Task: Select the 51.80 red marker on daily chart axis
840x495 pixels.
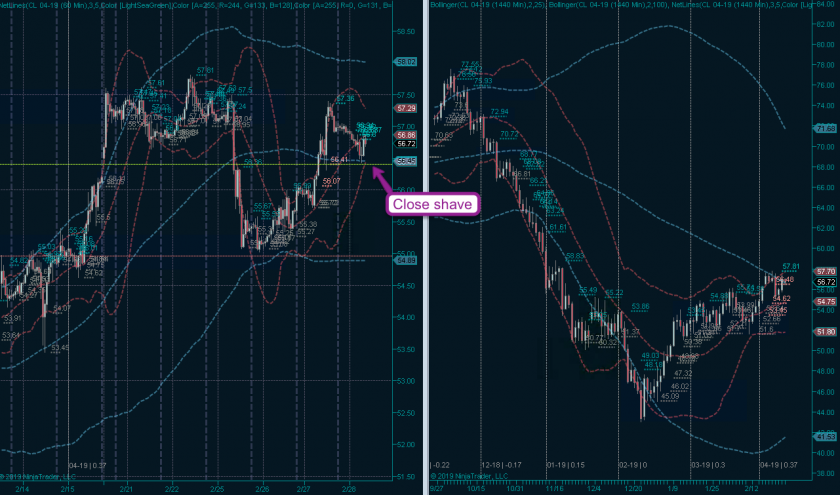Action: tap(825, 332)
